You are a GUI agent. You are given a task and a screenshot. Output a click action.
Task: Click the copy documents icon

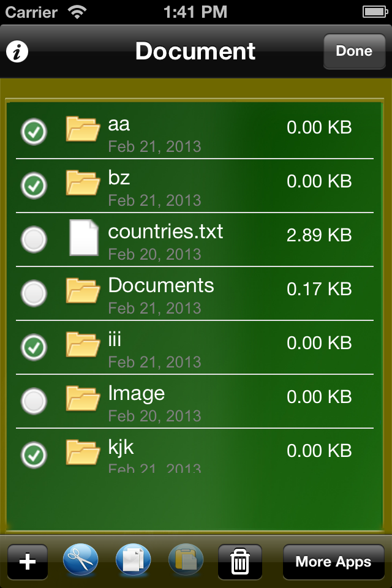(133, 560)
